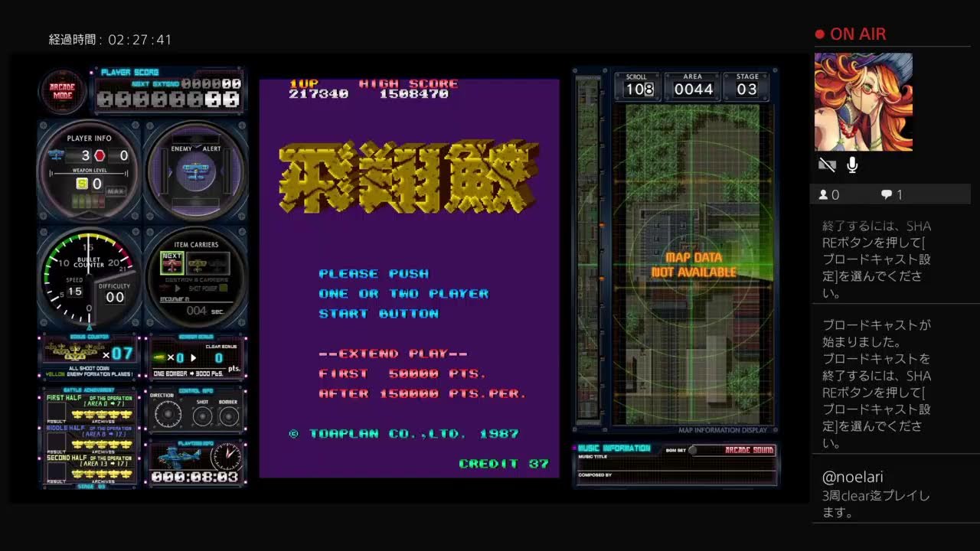980x551 pixels.
Task: Click 'PLEASE PUSH' text
Action: tap(374, 273)
